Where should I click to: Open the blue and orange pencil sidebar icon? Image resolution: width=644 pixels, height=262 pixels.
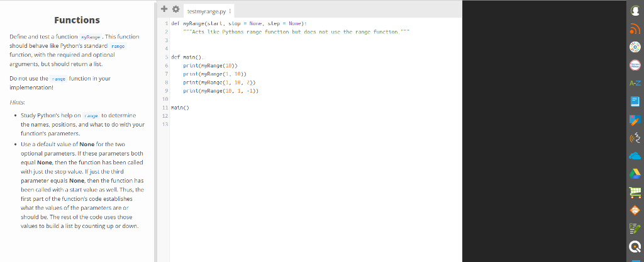click(x=635, y=120)
